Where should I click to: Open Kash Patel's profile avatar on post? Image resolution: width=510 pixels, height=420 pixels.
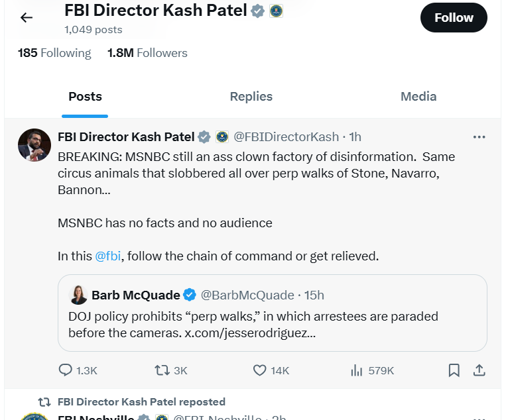click(34, 144)
